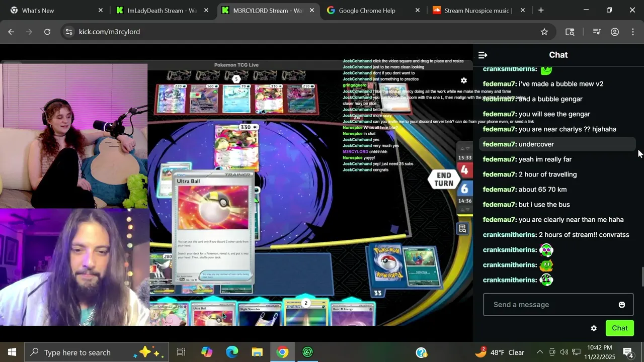The width and height of the screenshot is (644, 362).
Task: Switch to the Stream Nurospice music tab
Action: point(478,10)
